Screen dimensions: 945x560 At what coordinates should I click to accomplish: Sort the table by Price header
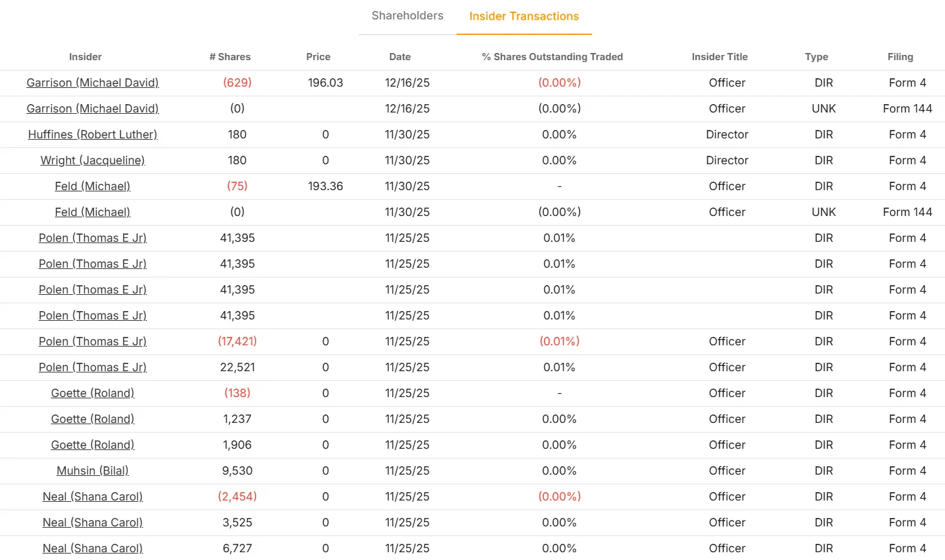(x=318, y=57)
